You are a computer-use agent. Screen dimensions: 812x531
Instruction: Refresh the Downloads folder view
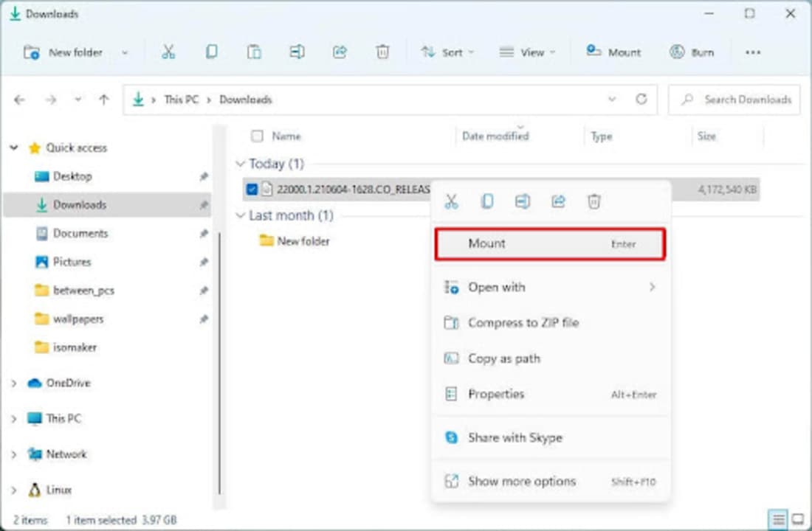641,100
